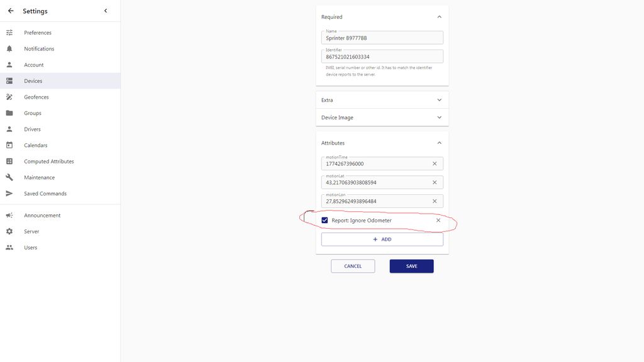
Task: Collapse the Settings sidebar with the chevron
Action: tap(106, 11)
